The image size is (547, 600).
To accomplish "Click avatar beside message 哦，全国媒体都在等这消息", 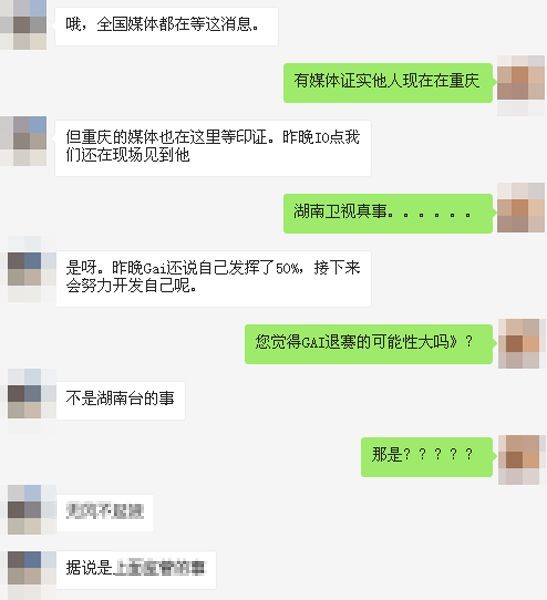I will [x=23, y=25].
